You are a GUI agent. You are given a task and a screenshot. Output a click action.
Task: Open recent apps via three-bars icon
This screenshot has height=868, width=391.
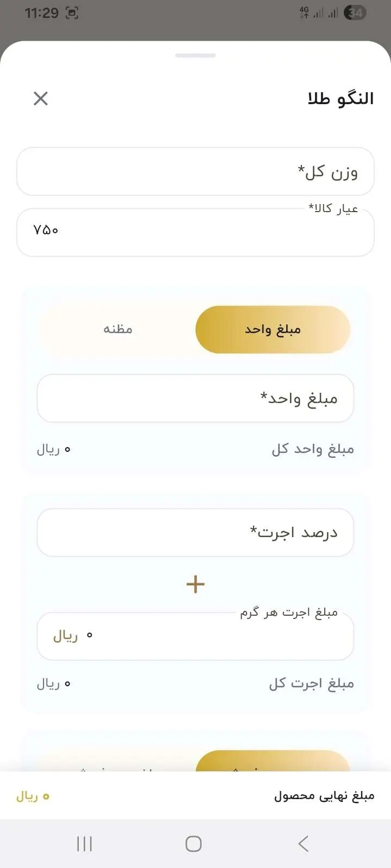(84, 844)
